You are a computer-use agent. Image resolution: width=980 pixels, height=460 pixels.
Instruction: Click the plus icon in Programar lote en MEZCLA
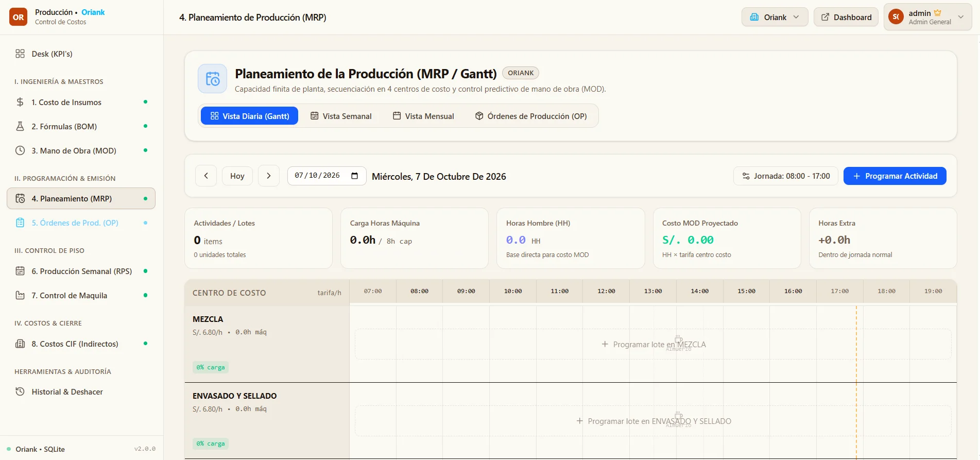(605, 344)
